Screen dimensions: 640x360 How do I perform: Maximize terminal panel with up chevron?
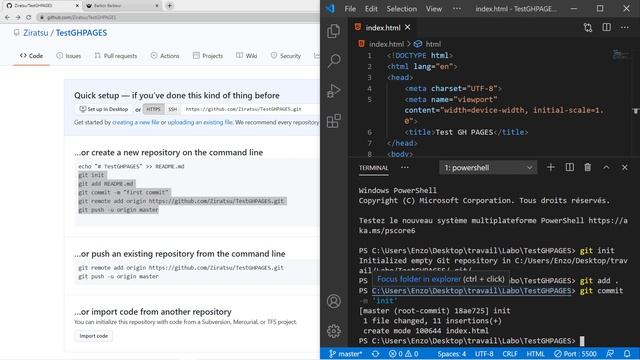(x=606, y=167)
